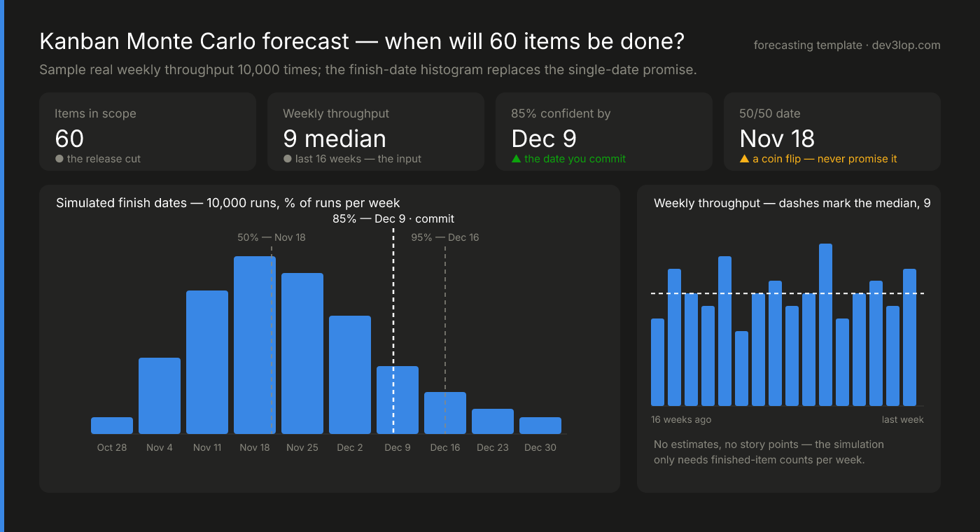
Task: Click the tallest Nov 18 histogram bar
Action: click(x=255, y=345)
